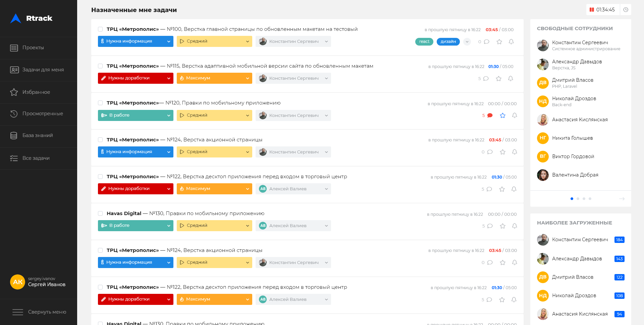This screenshot has width=644, height=325.
Task: Open Избранное in sidebar
Action: point(39,92)
